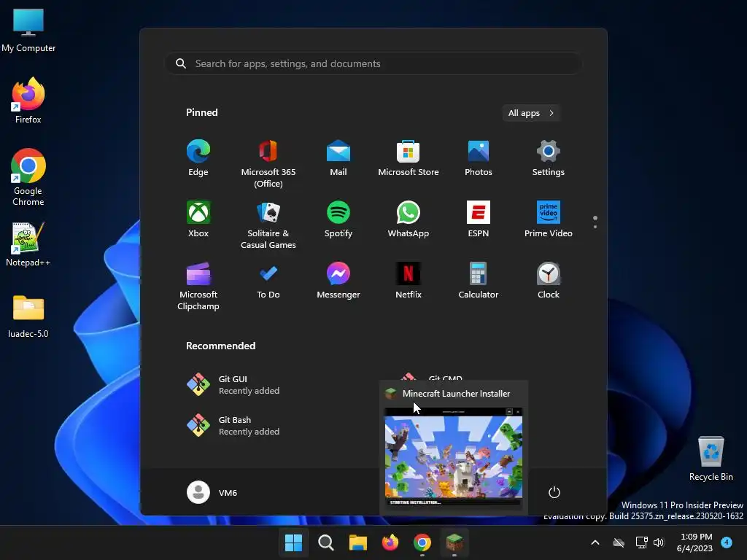Show hidden system tray icons
The width and height of the screenshot is (747, 560).
point(595,542)
